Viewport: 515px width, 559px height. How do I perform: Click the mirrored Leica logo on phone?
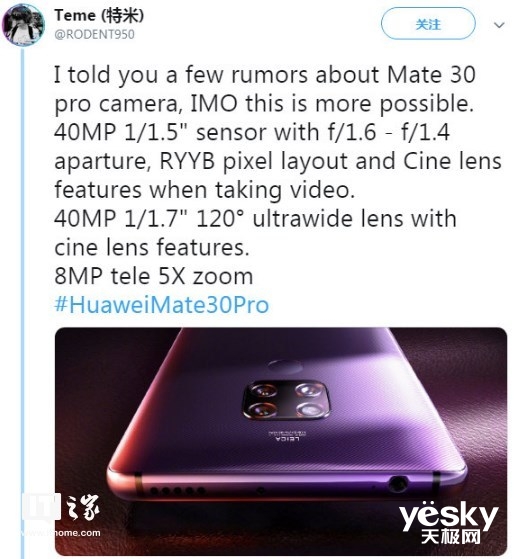[288, 436]
